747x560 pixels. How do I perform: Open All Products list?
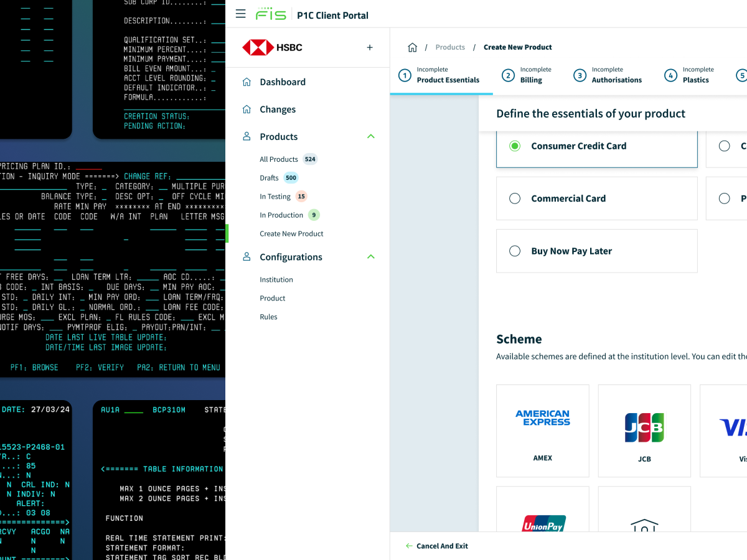pos(279,159)
